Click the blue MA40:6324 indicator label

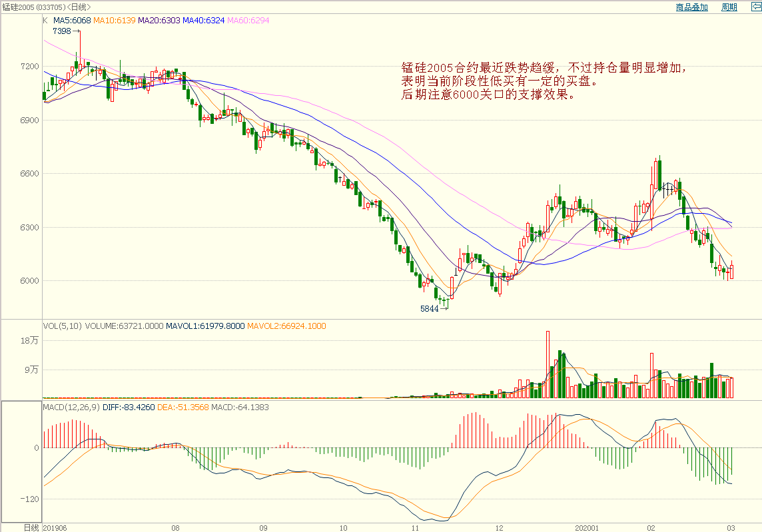[204, 21]
